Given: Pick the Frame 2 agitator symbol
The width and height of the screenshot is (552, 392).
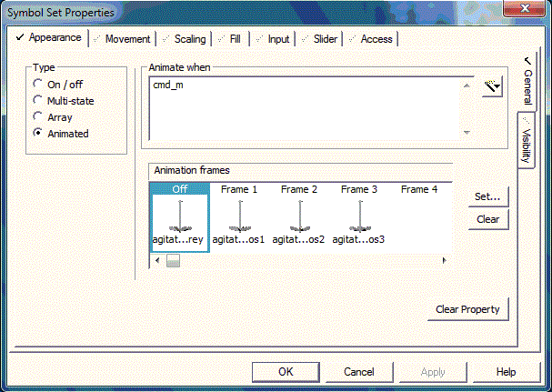Looking at the screenshot, I should click(299, 218).
